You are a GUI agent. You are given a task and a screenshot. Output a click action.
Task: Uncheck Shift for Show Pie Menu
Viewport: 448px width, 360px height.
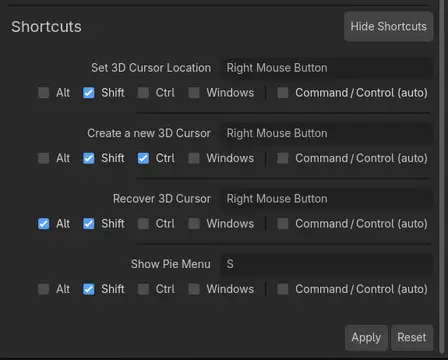pos(89,289)
